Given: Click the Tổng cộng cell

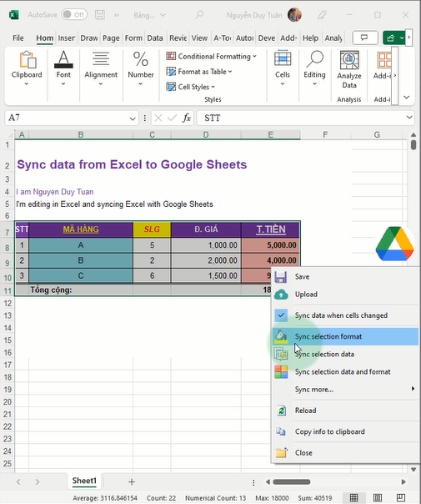Looking at the screenshot, I should 81,290.
